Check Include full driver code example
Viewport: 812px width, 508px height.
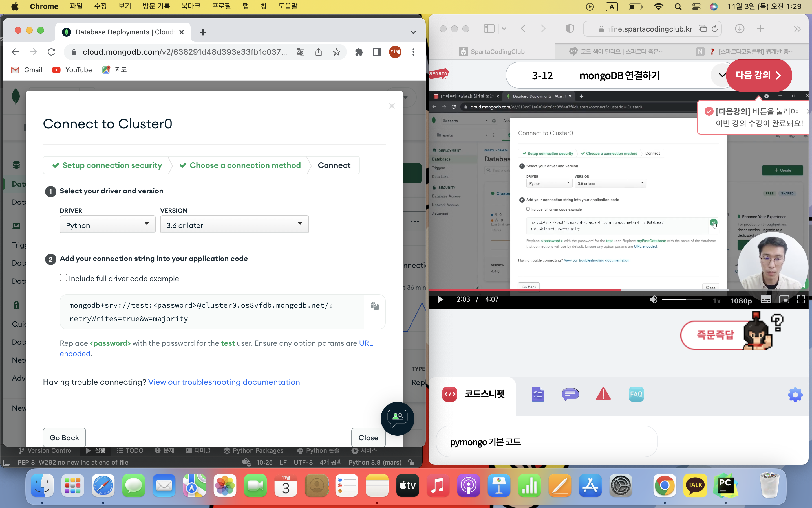pyautogui.click(x=63, y=277)
